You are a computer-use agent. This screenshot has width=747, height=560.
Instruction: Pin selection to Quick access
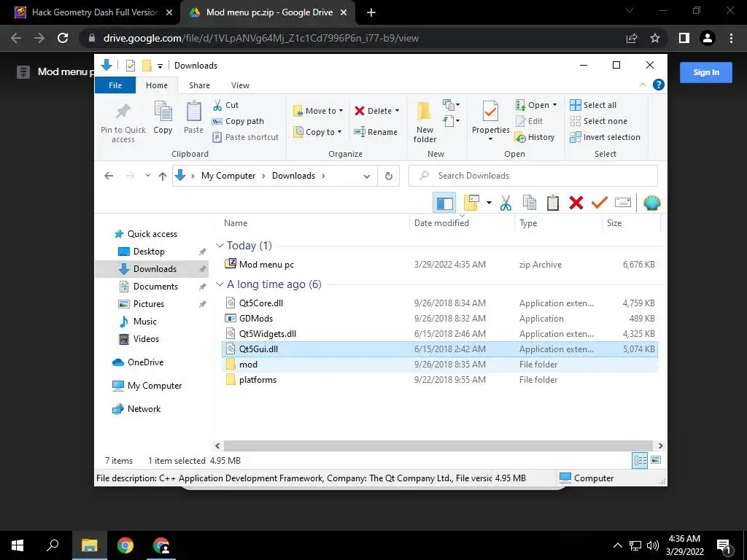coord(123,122)
